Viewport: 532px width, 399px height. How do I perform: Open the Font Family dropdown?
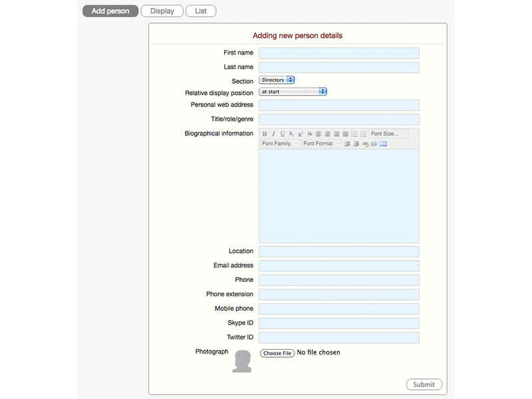coord(280,144)
